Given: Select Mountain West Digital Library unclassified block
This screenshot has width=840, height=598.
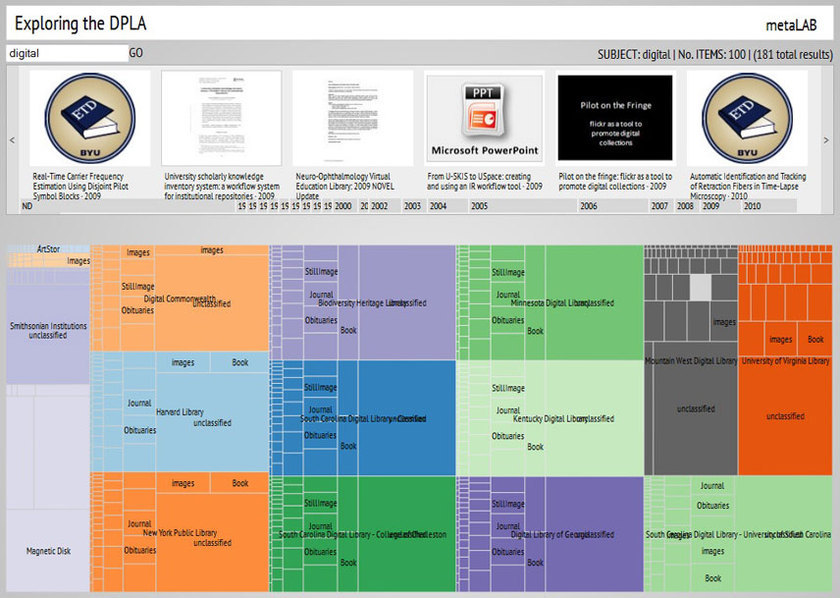Looking at the screenshot, I should 695,409.
